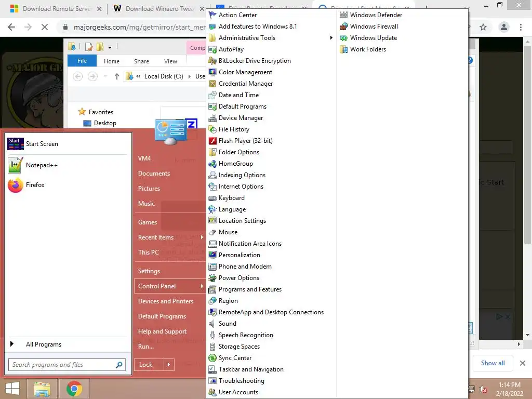Open the Speech Recognition microphone icon
Screen dimensions: 532x399
(x=212, y=335)
